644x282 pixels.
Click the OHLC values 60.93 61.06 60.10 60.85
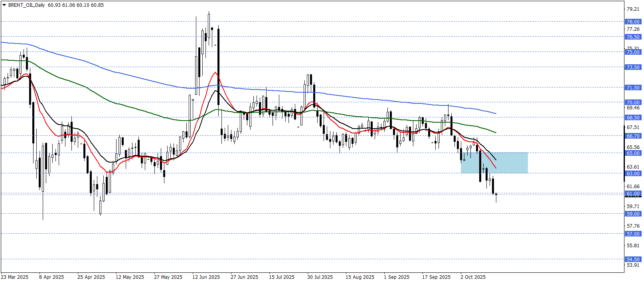(76, 5)
